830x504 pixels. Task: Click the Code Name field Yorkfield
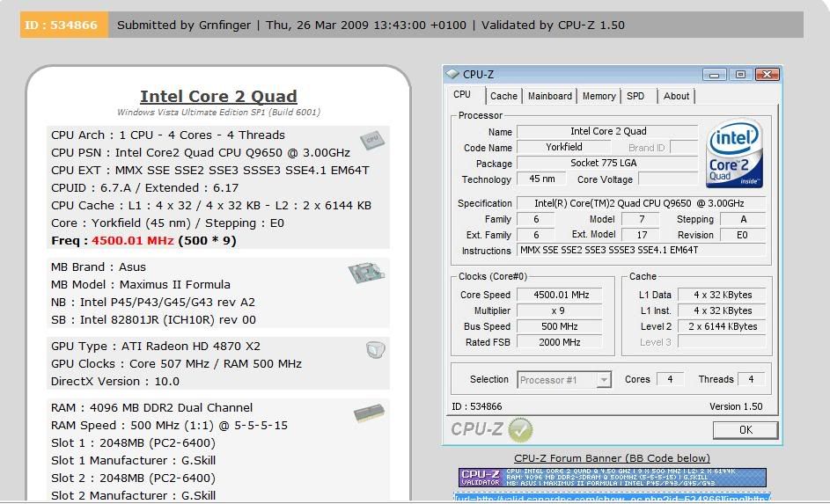pos(563,147)
